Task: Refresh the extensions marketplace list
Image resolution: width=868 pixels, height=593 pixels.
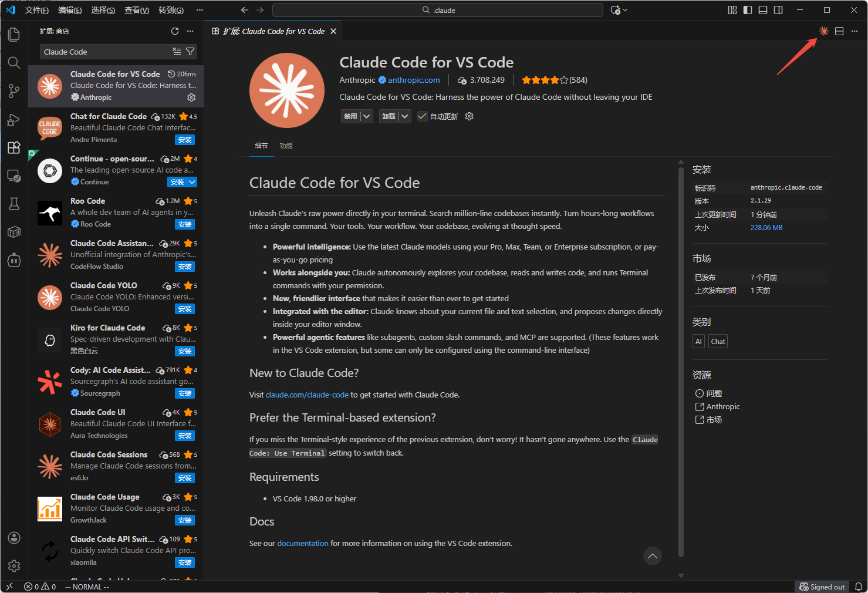Action: click(175, 31)
